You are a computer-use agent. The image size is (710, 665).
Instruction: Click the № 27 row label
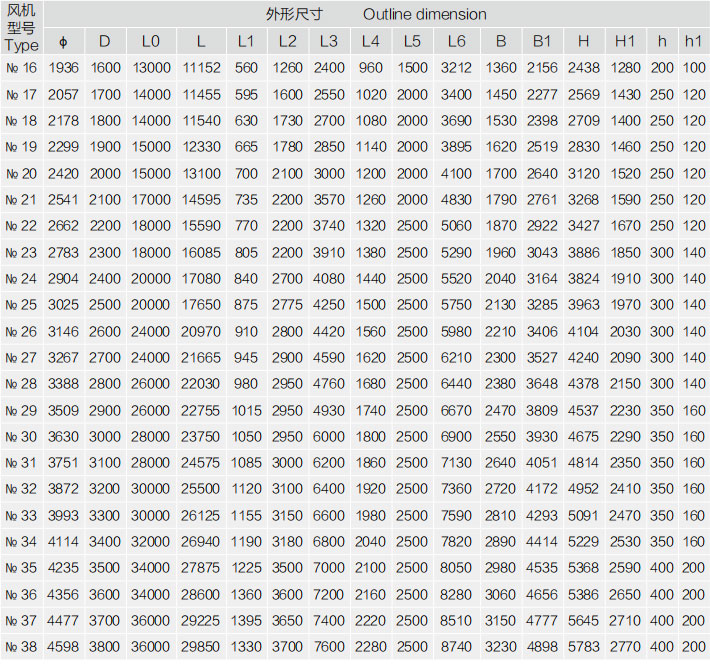tap(21, 357)
